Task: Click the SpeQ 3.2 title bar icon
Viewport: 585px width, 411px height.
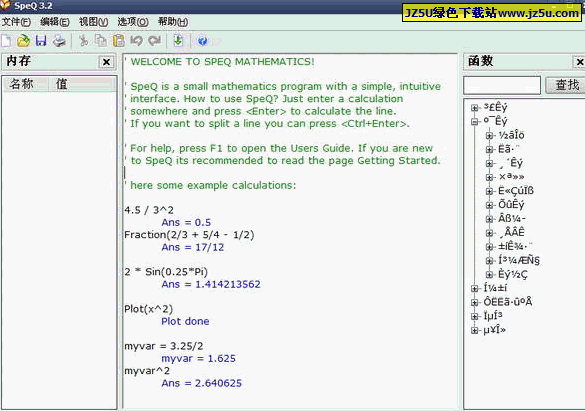Action: 6,5
